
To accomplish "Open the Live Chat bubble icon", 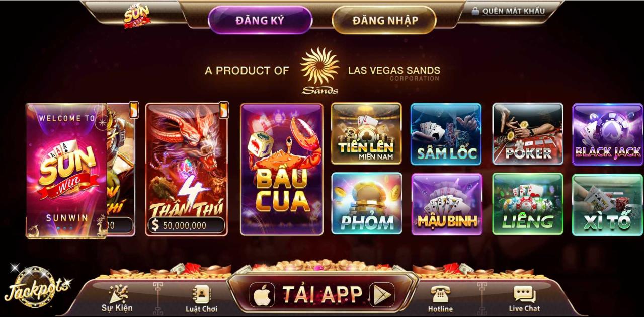I will tap(524, 294).
